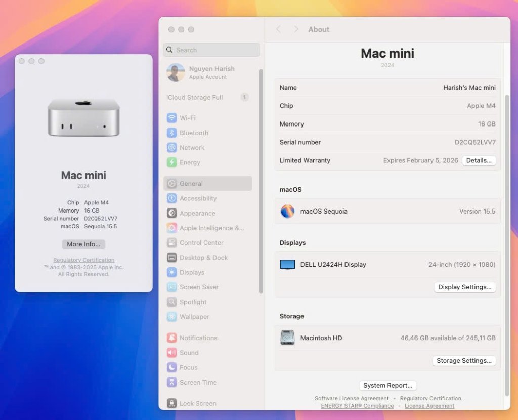
Task: Open Display Settings... button
Action: pyautogui.click(x=464, y=287)
